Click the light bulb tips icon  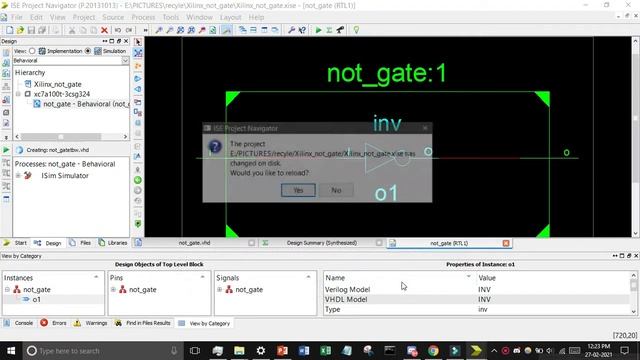tap(356, 30)
